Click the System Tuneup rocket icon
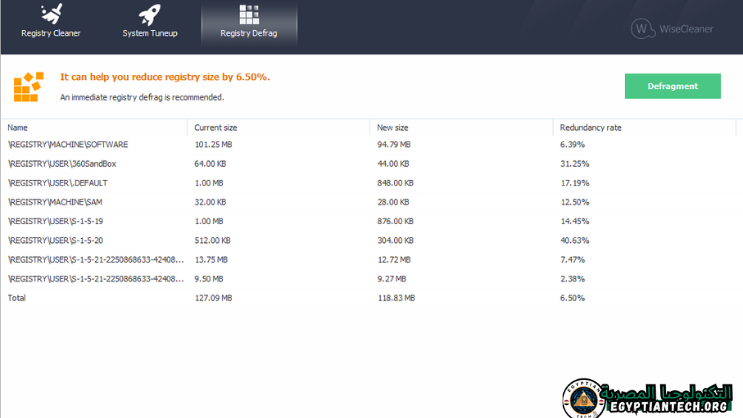This screenshot has height=418, width=743. (x=150, y=14)
